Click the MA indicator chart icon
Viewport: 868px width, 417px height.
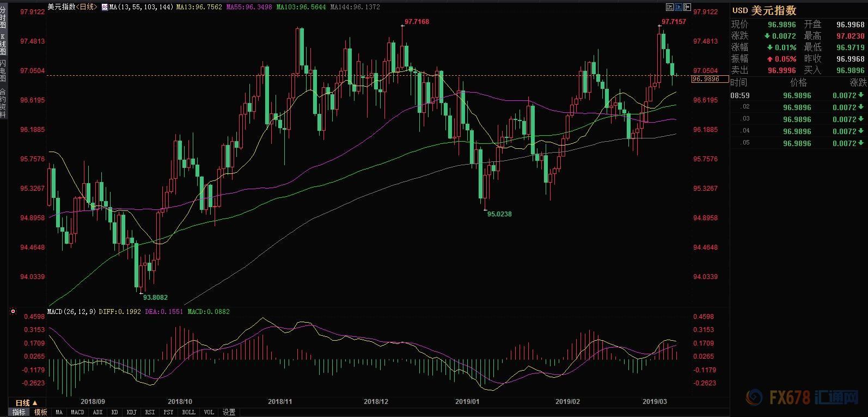pyautogui.click(x=104, y=7)
